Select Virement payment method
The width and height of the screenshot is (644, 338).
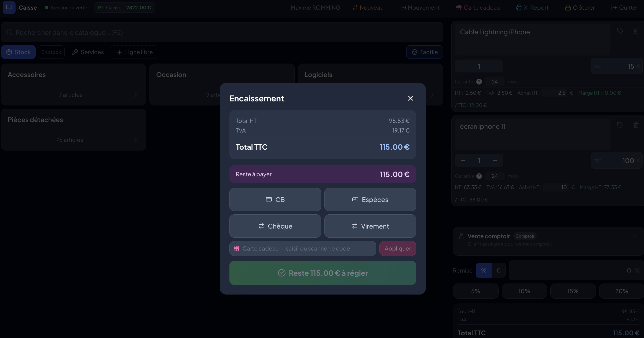[370, 226]
